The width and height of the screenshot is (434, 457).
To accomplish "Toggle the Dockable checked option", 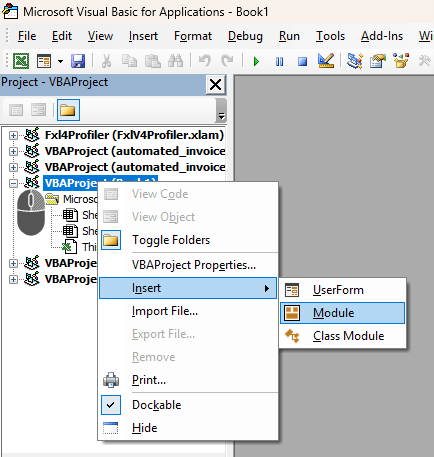I will [x=188, y=405].
